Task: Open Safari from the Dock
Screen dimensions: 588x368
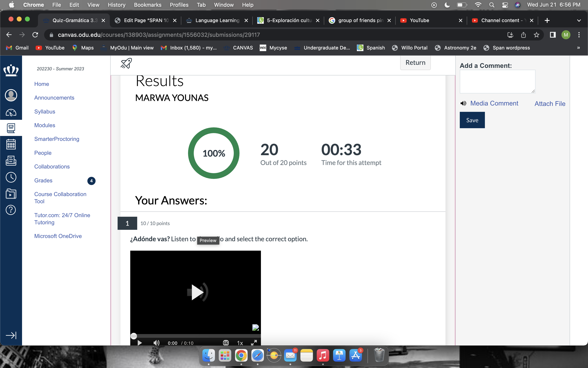Action: pos(257,356)
